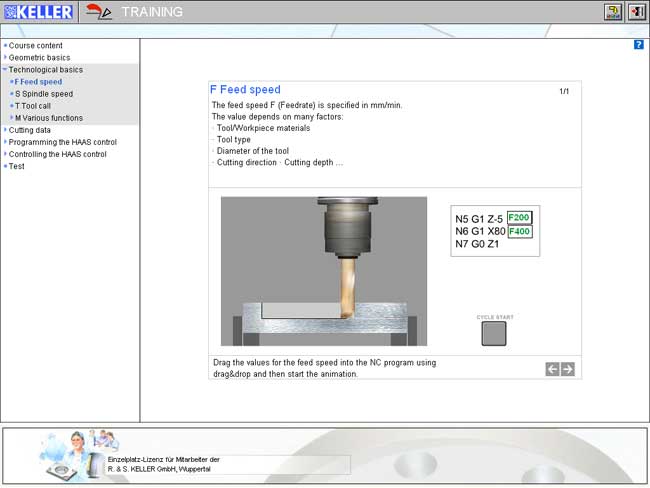Image resolution: width=650 pixels, height=488 pixels.
Task: Select the F400 feed value box
Action: pyautogui.click(x=519, y=231)
